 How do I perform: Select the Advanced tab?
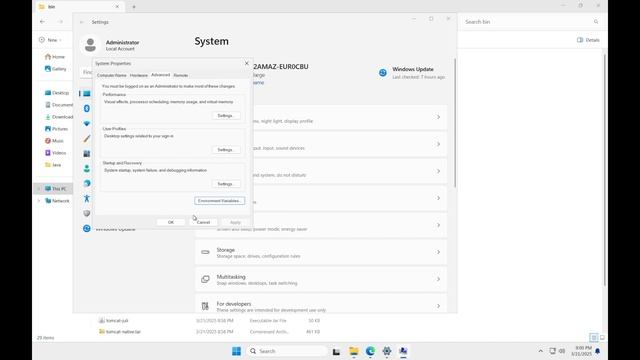(160, 75)
